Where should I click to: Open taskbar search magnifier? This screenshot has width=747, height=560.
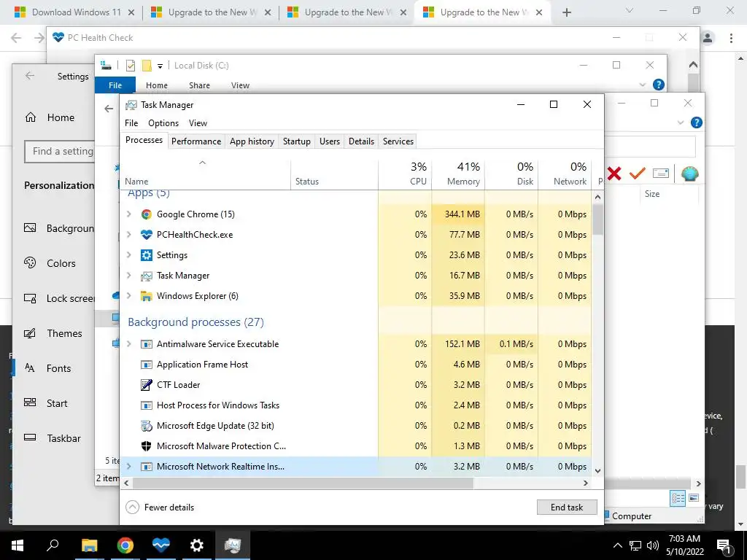coord(53,545)
